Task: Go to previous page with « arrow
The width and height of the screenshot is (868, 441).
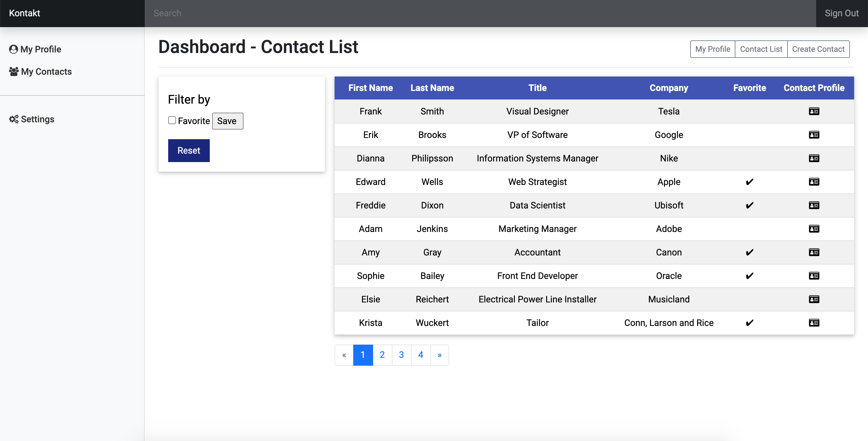Action: coord(344,355)
